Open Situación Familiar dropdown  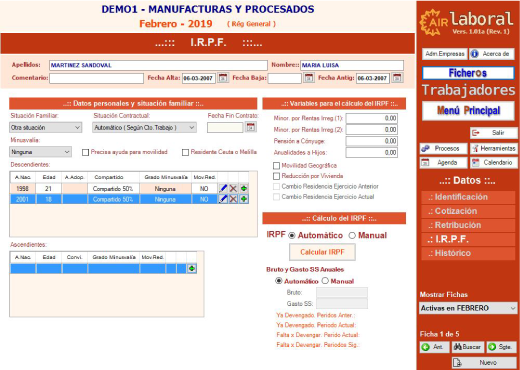46,128
